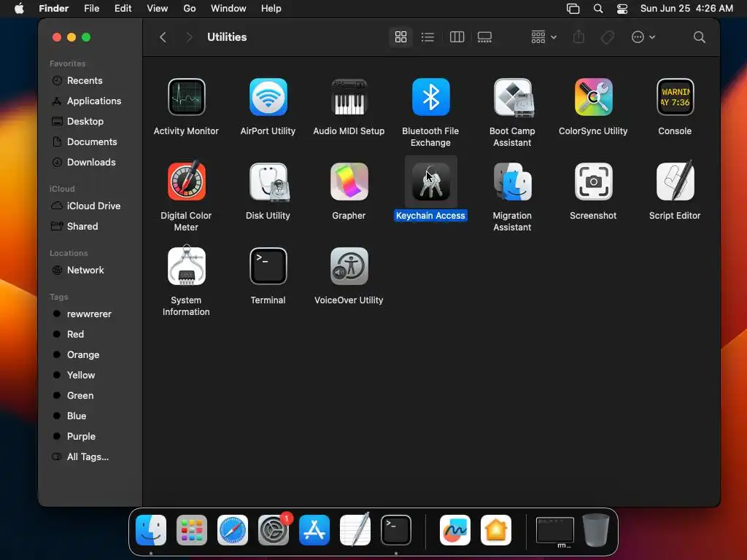Select Boot Camp Assistant icon

click(x=513, y=98)
